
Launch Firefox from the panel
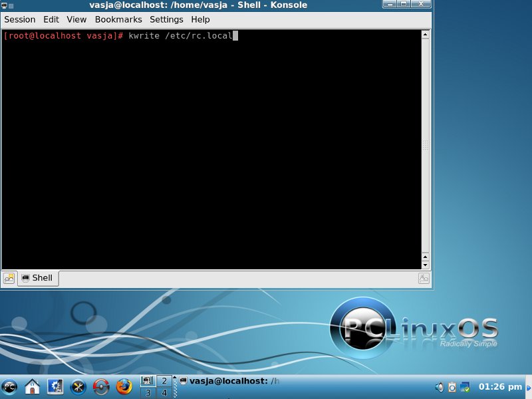pos(124,386)
